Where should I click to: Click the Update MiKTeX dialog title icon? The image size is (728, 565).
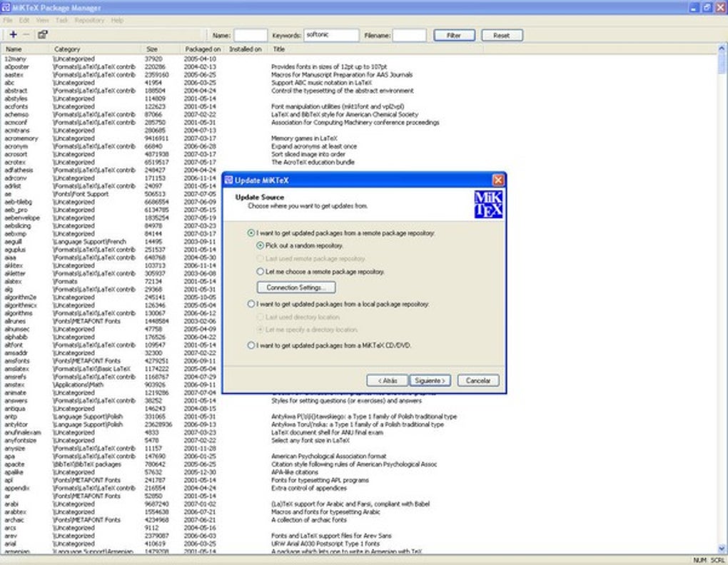click(x=228, y=180)
